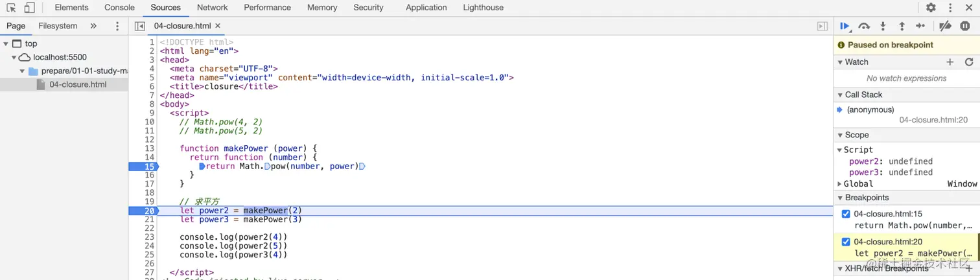The image size is (980, 280).
Task: Expand the Global scope group
Action: pyautogui.click(x=840, y=184)
